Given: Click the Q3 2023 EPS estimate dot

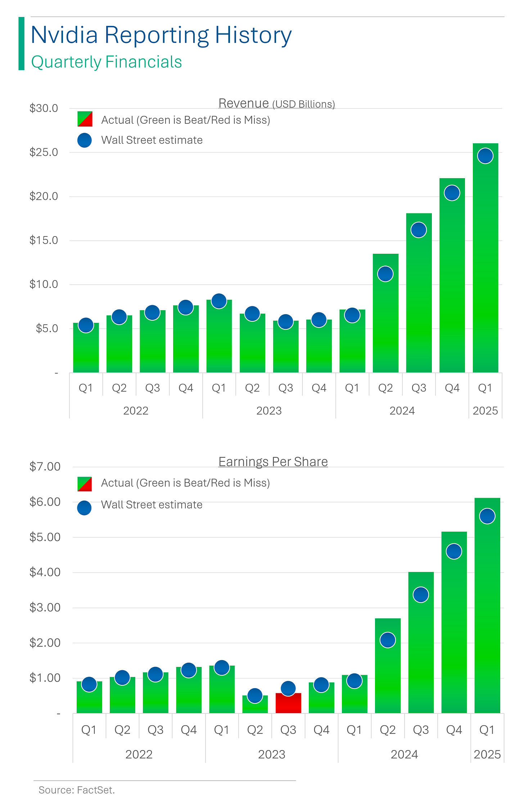Looking at the screenshot, I should pos(288,689).
